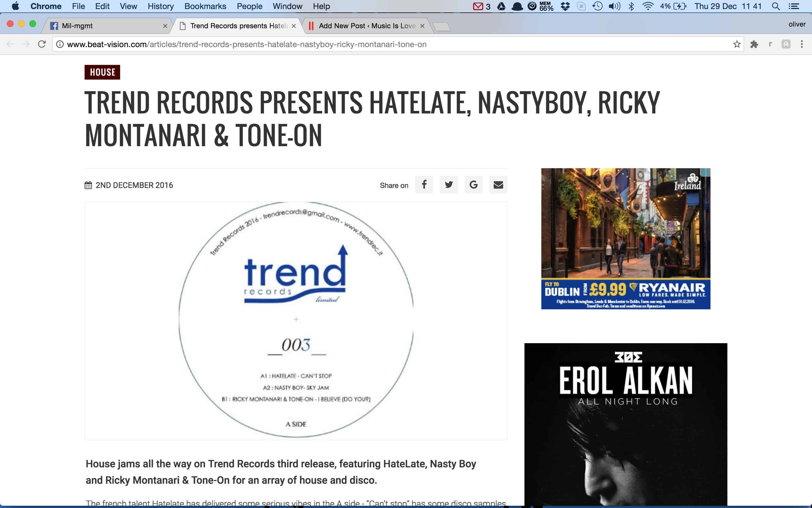Close the Trend Records presents tab
This screenshot has height=508, width=812.
pyautogui.click(x=294, y=26)
